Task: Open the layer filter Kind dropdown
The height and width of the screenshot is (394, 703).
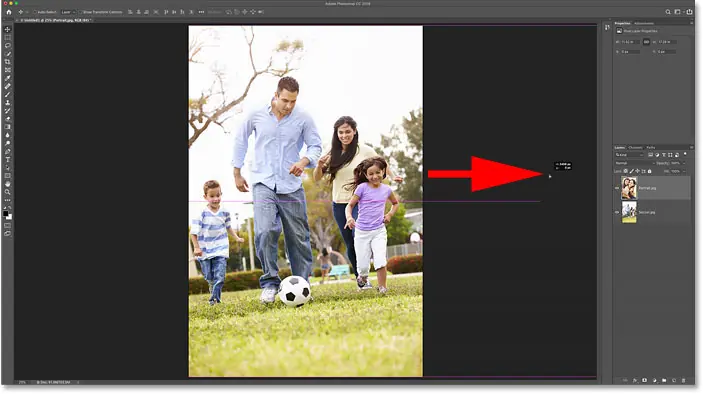Action: pyautogui.click(x=629, y=155)
